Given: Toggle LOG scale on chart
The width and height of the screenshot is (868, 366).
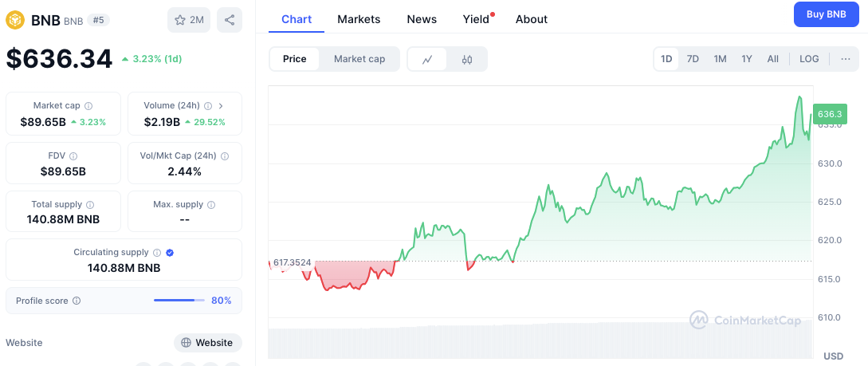Looking at the screenshot, I should 809,59.
